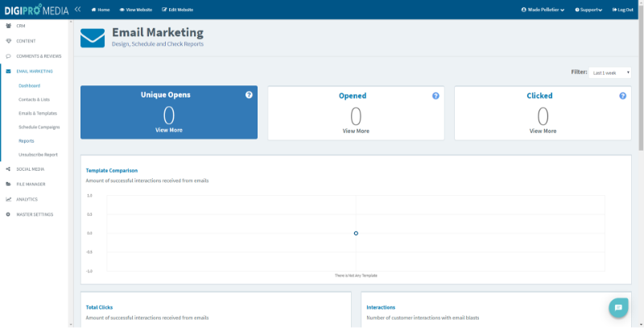The width and height of the screenshot is (644, 328).
Task: Select Schedule Campaigns submenu item
Action: pyautogui.click(x=39, y=127)
